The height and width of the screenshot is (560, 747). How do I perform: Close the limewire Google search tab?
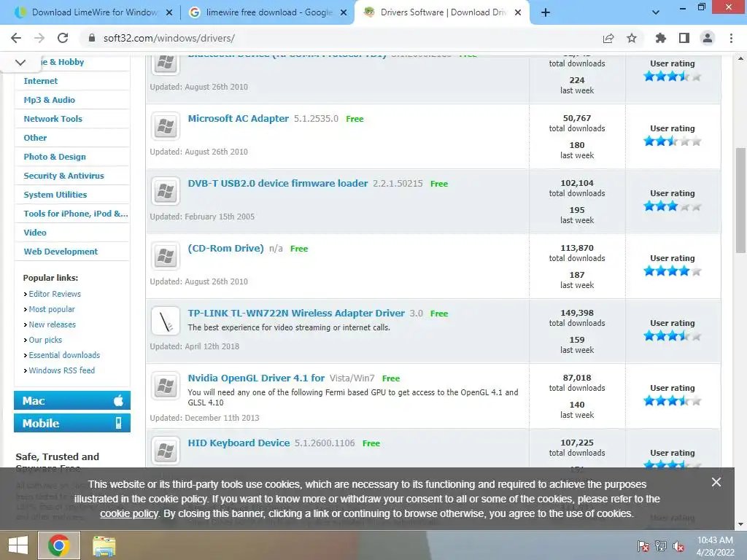click(344, 13)
